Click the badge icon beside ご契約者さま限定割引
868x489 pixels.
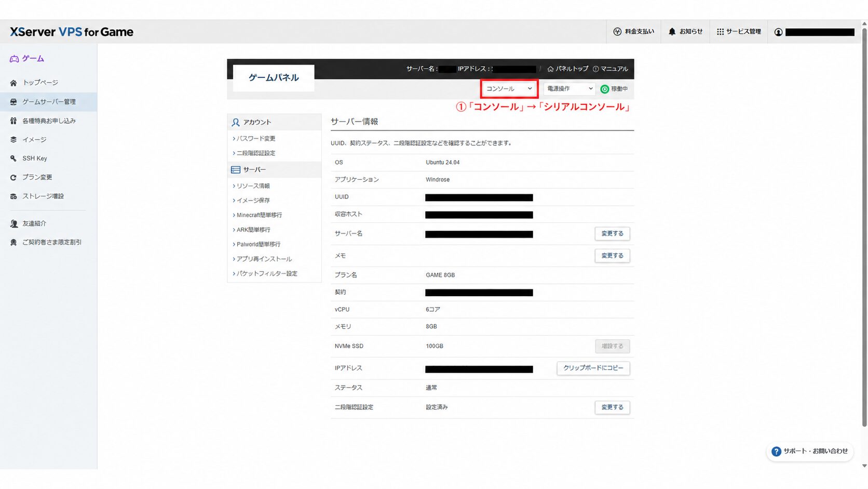click(13, 242)
